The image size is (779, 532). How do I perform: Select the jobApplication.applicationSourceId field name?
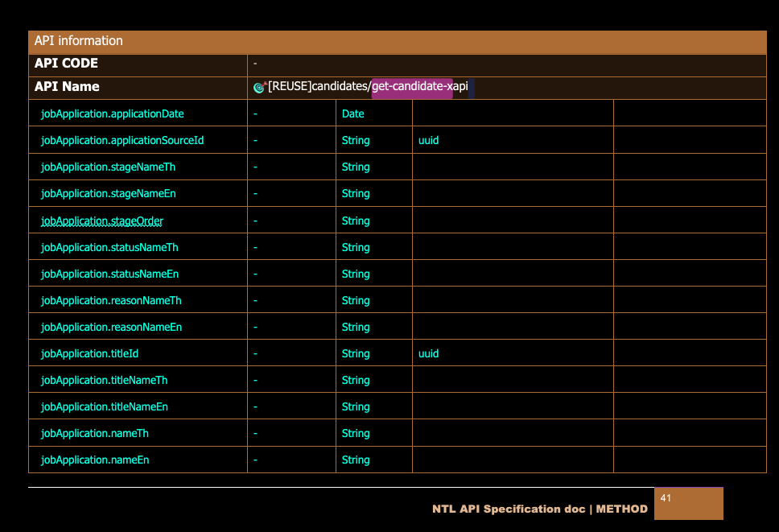point(122,141)
